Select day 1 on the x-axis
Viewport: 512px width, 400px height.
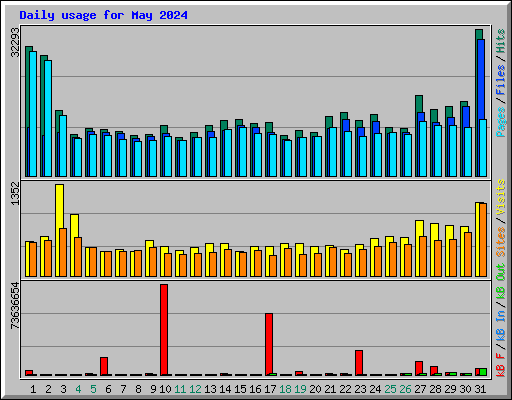(x=33, y=389)
